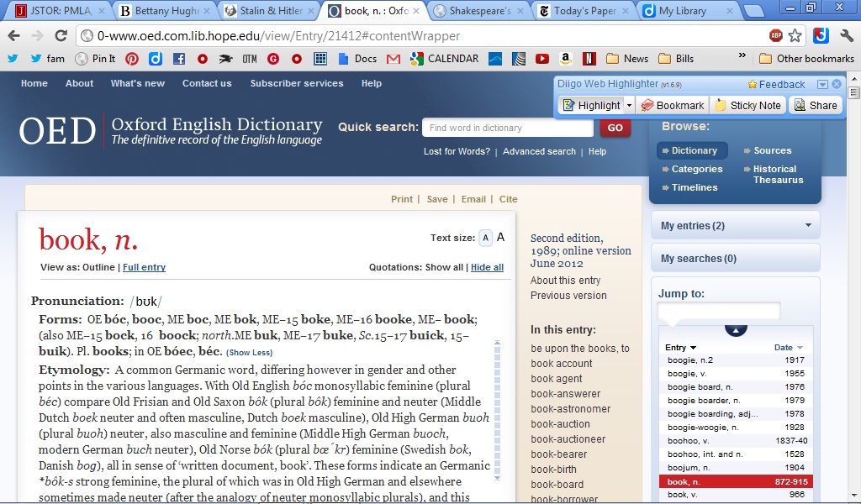Viewport: 861px width, 504px height.
Task: Open the Amazon bookmark icon
Action: click(566, 59)
